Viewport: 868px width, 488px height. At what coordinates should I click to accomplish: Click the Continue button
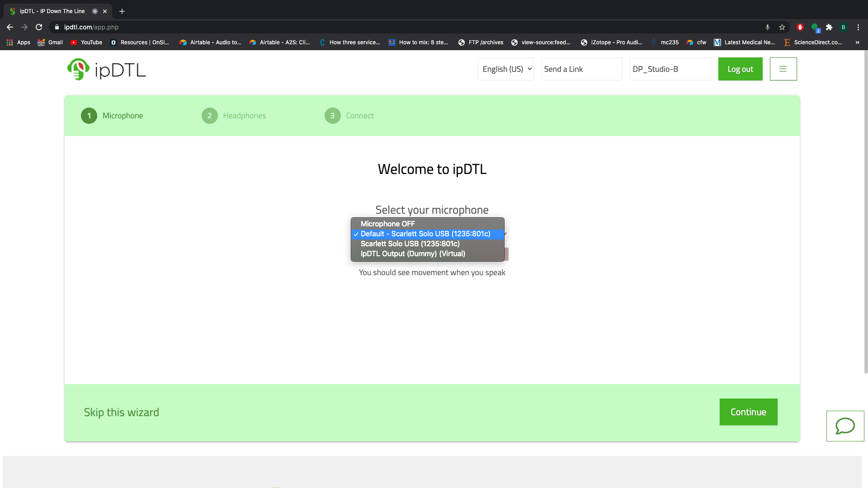click(x=748, y=412)
